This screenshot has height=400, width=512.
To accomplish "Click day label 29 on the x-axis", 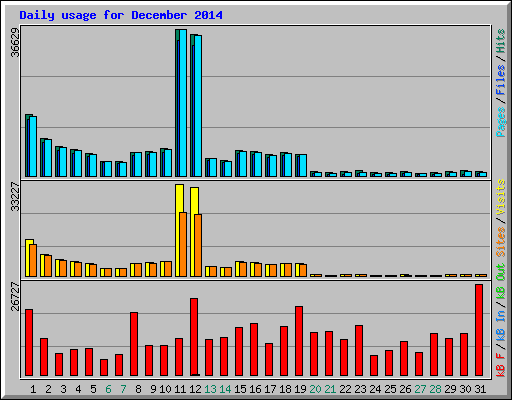I will (450, 389).
